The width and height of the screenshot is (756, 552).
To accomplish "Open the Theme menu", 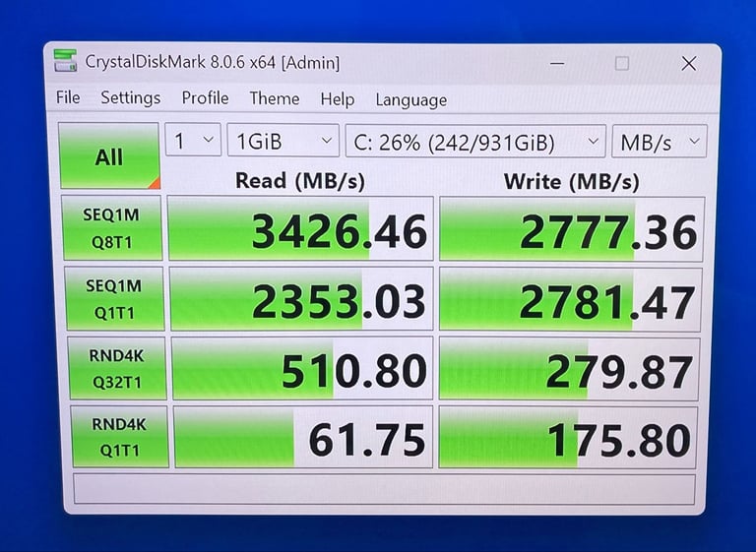I will point(275,98).
